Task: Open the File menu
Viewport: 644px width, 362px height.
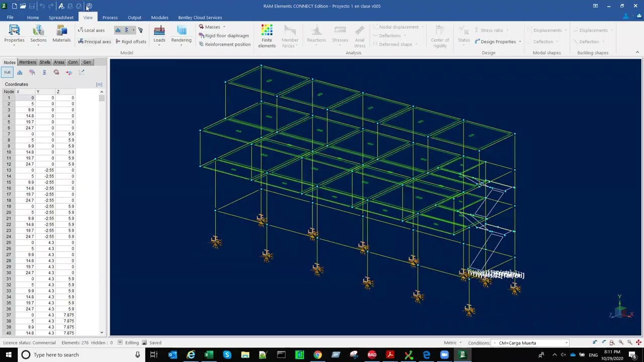Action: pyautogui.click(x=10, y=18)
